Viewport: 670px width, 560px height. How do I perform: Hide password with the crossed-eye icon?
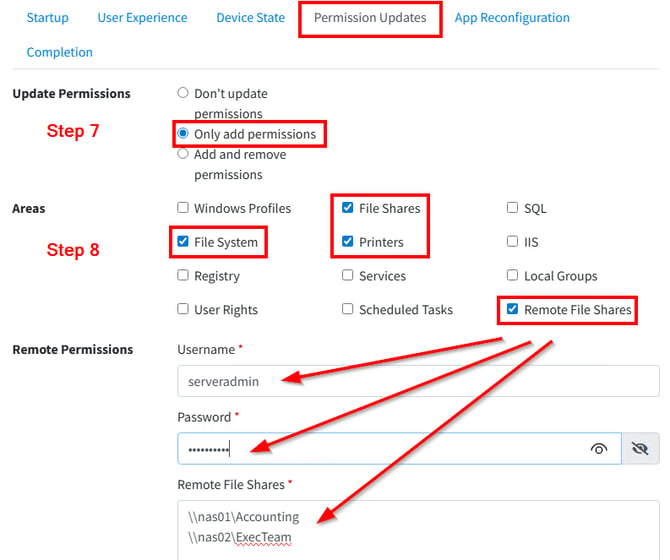[640, 449]
